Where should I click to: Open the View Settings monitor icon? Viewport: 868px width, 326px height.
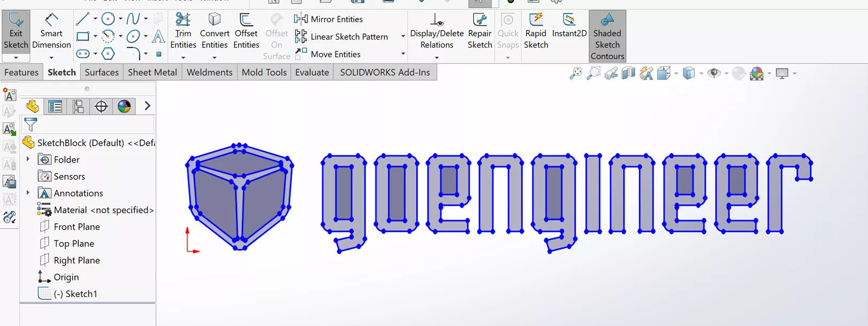pos(782,74)
